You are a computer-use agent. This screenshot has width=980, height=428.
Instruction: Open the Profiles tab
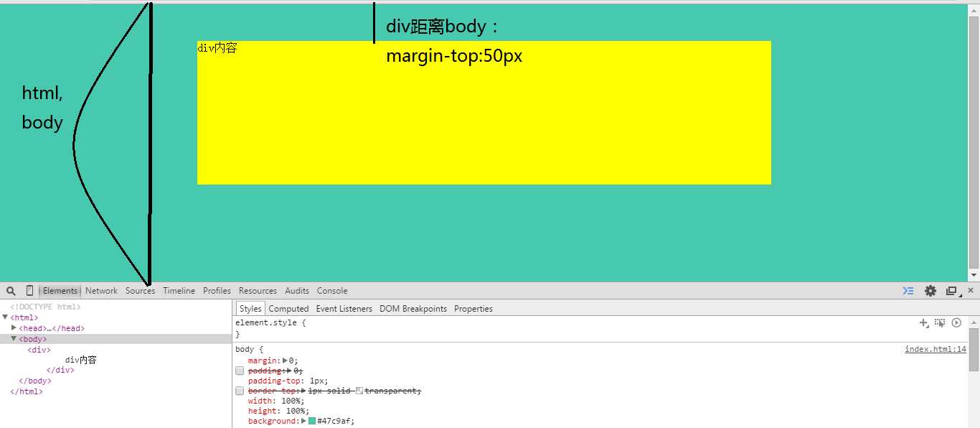tap(217, 291)
